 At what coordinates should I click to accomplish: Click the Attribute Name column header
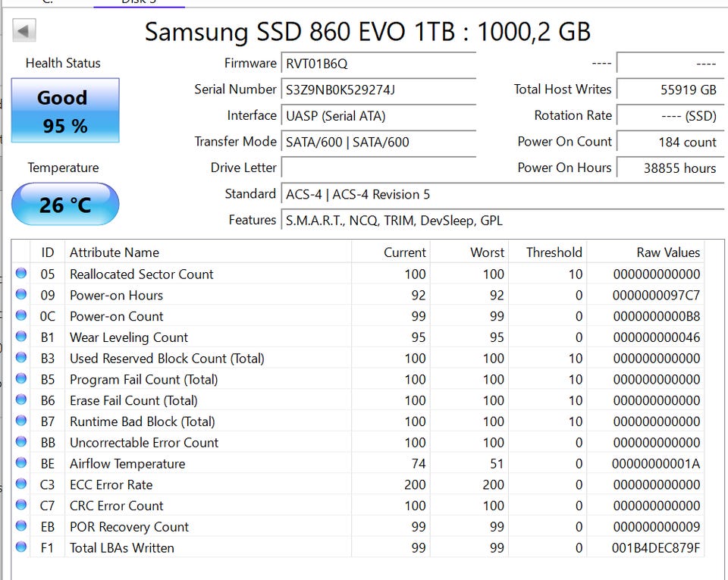(x=208, y=252)
